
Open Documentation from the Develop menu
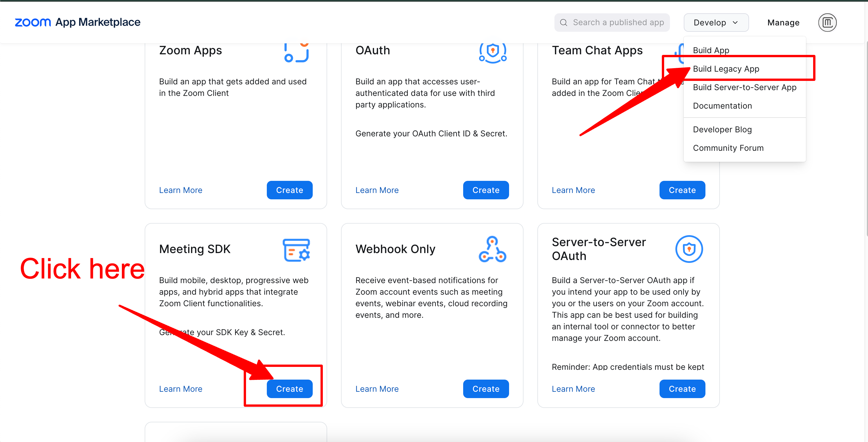pyautogui.click(x=744, y=106)
